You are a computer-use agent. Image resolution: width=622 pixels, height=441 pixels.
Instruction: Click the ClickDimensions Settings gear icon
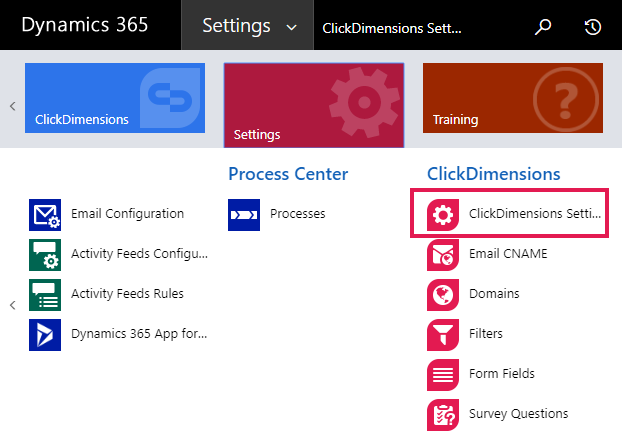pos(443,215)
